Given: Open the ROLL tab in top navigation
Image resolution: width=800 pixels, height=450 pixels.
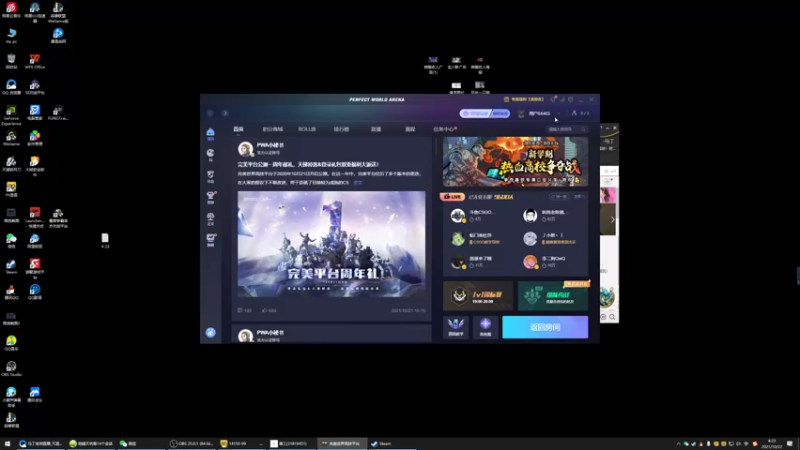Looking at the screenshot, I should 307,129.
